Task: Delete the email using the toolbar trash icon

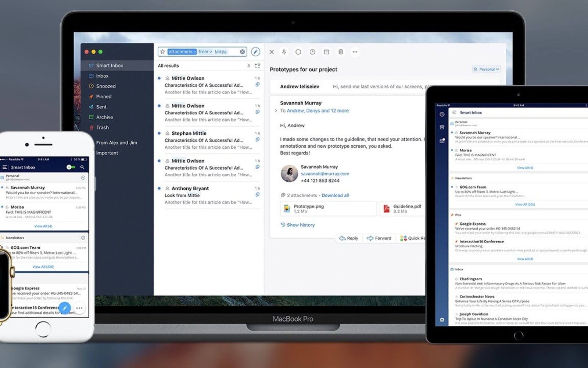Action: coord(341,52)
